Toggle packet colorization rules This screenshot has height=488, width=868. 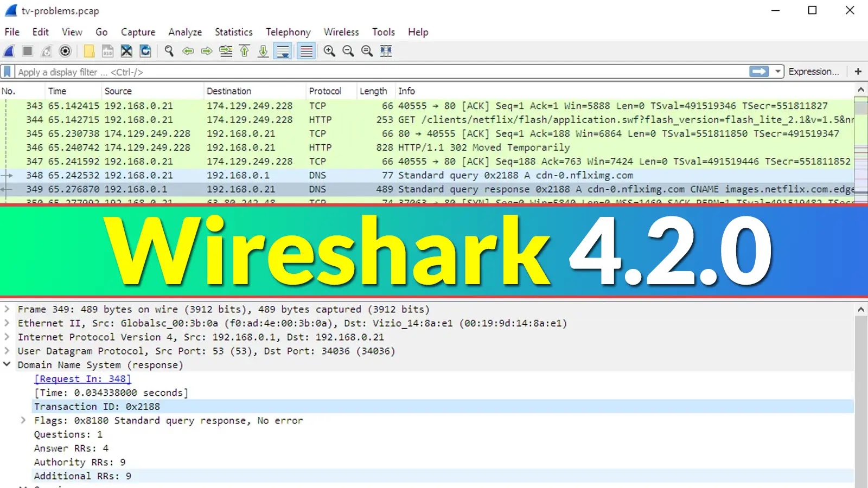307,51
